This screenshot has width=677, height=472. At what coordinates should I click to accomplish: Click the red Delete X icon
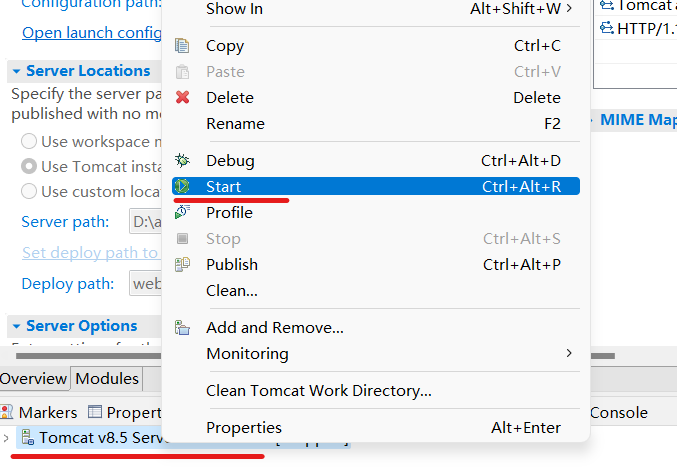point(182,98)
